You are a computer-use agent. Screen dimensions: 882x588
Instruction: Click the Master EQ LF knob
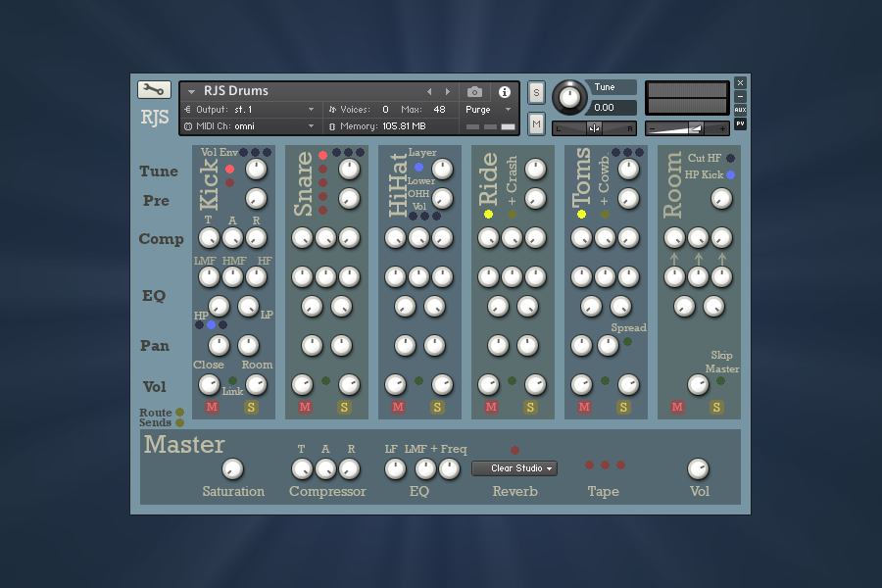(x=396, y=468)
